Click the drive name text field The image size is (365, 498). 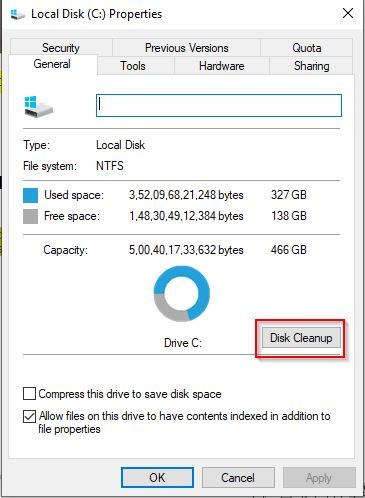click(219, 105)
